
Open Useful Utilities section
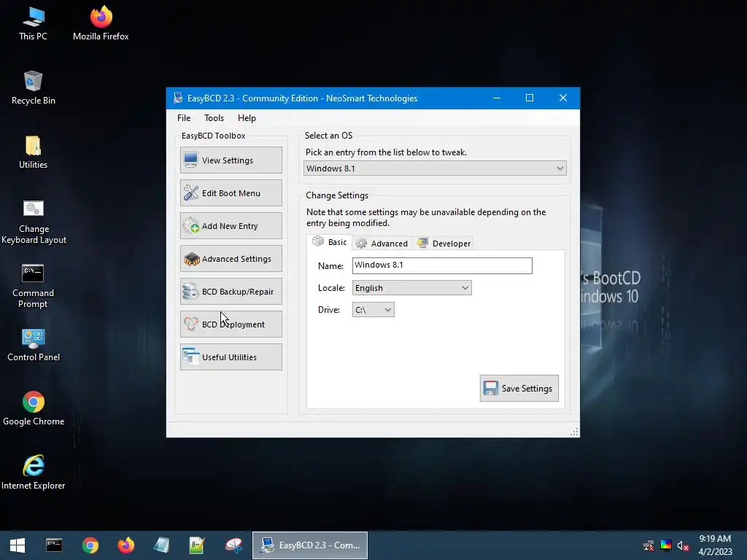231,357
